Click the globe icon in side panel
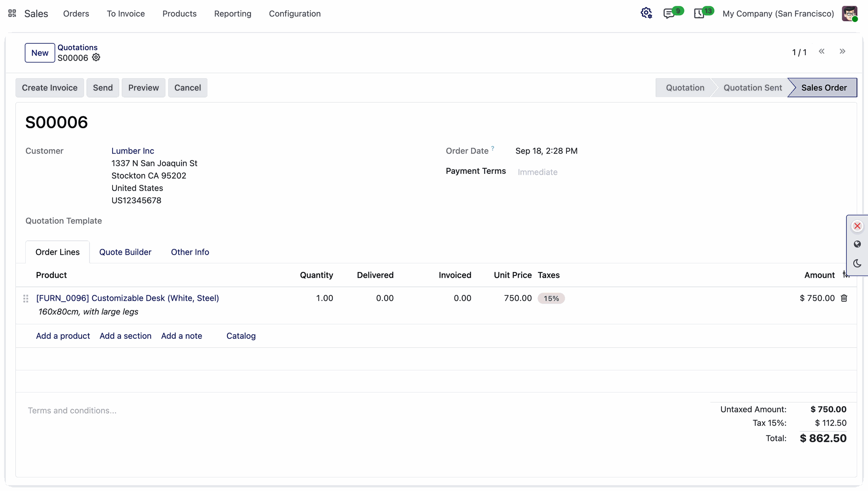Image resolution: width=868 pixels, height=491 pixels. 857,244
